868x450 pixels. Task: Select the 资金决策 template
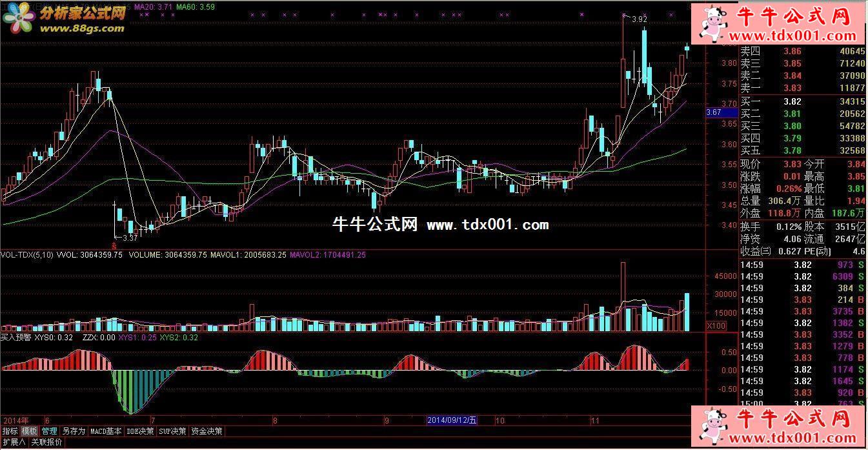pos(207,431)
